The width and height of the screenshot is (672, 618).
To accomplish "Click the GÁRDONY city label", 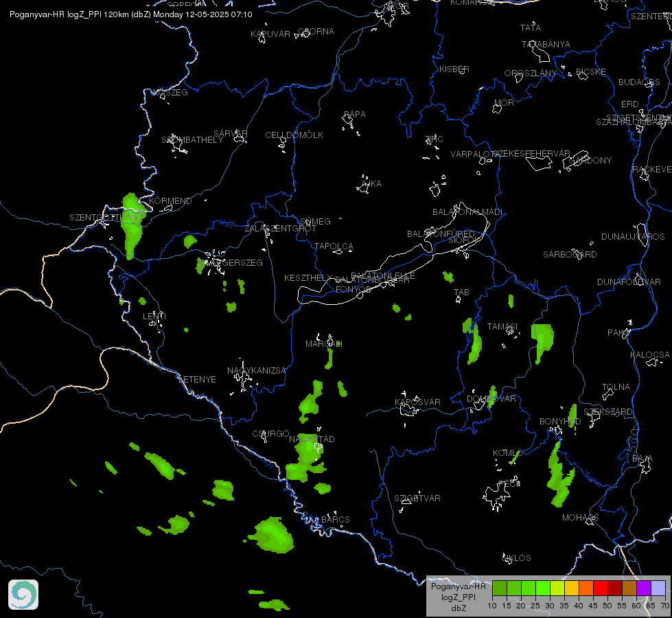I will [590, 161].
